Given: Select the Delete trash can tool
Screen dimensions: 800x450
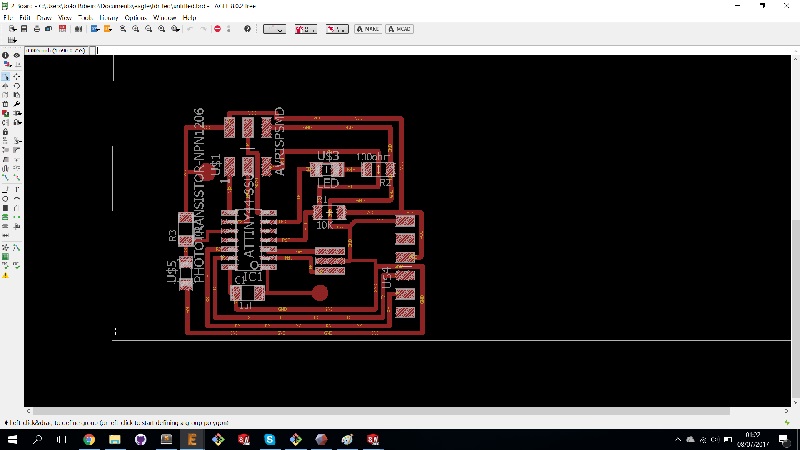Looking at the screenshot, I should tap(5, 104).
